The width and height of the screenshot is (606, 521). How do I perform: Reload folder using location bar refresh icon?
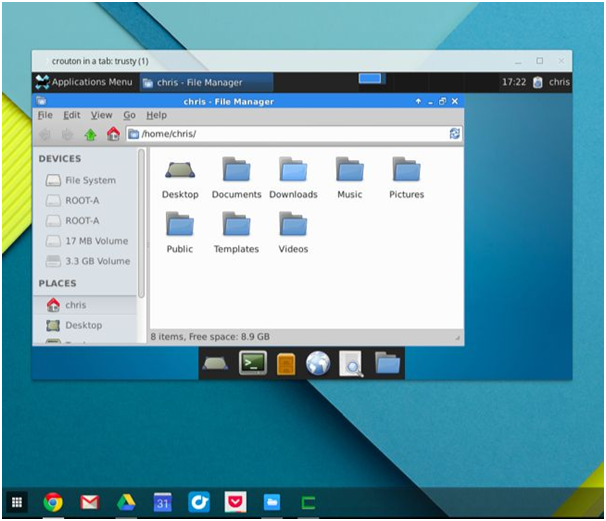pyautogui.click(x=455, y=134)
